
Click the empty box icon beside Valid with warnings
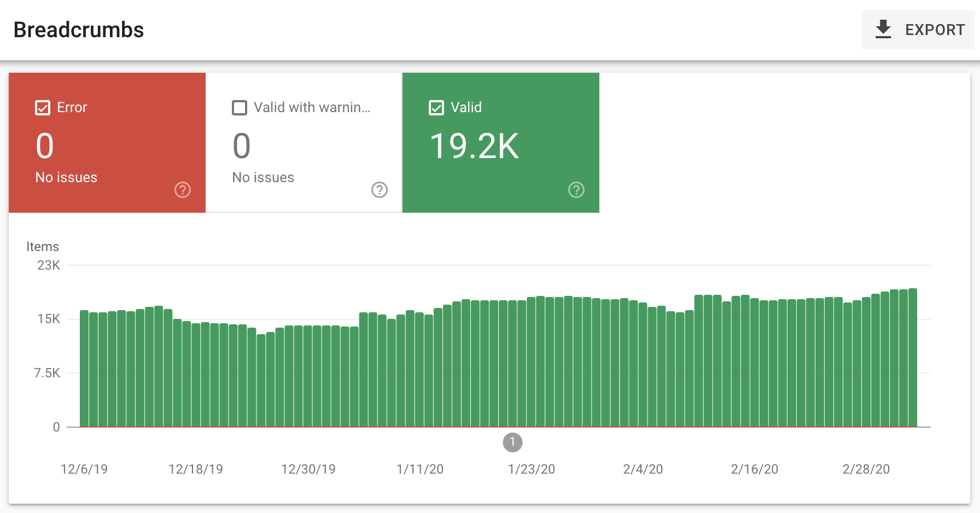click(239, 107)
